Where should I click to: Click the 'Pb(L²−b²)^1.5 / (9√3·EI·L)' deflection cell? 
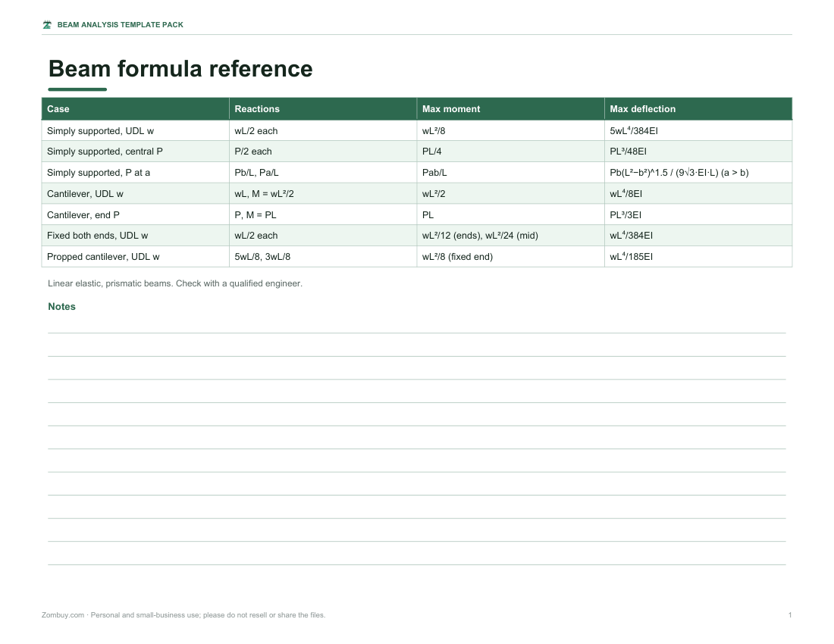698,173
